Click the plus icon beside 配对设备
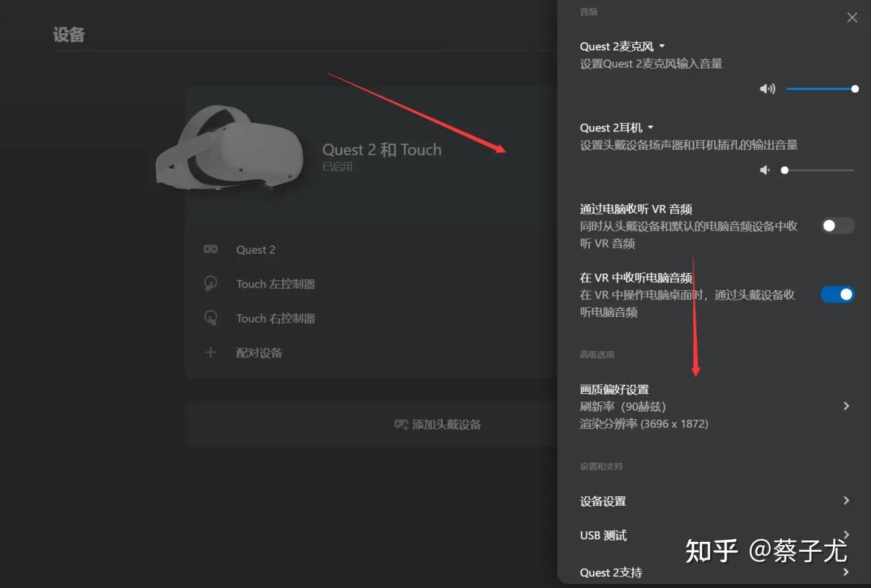 pyautogui.click(x=210, y=352)
